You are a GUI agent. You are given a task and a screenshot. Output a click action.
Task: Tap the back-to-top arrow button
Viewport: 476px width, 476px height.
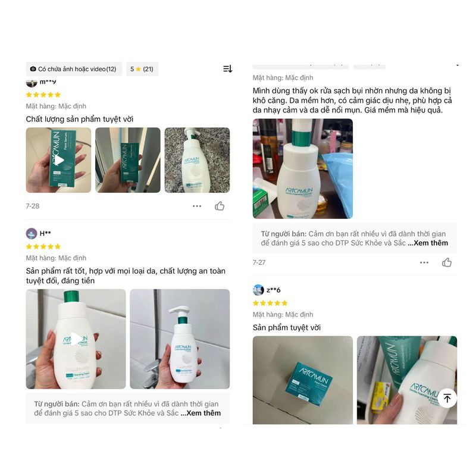pyautogui.click(x=447, y=398)
